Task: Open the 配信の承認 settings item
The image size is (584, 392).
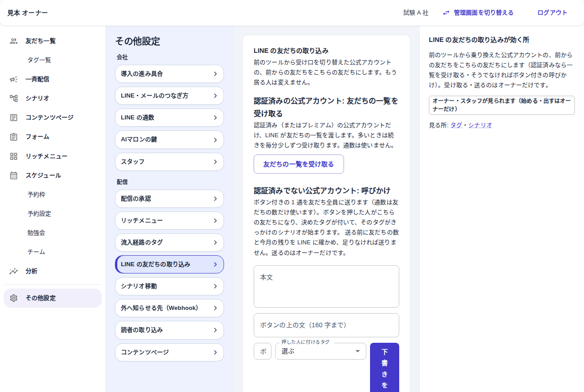Action: click(x=169, y=199)
